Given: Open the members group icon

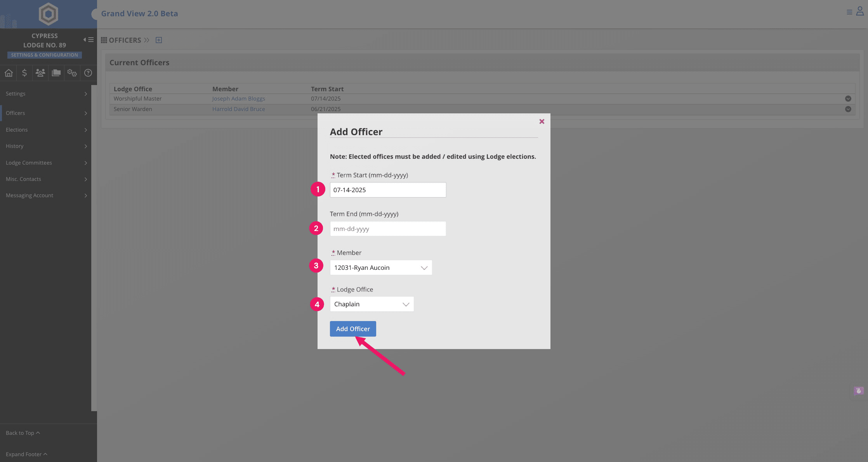Looking at the screenshot, I should pos(40,73).
